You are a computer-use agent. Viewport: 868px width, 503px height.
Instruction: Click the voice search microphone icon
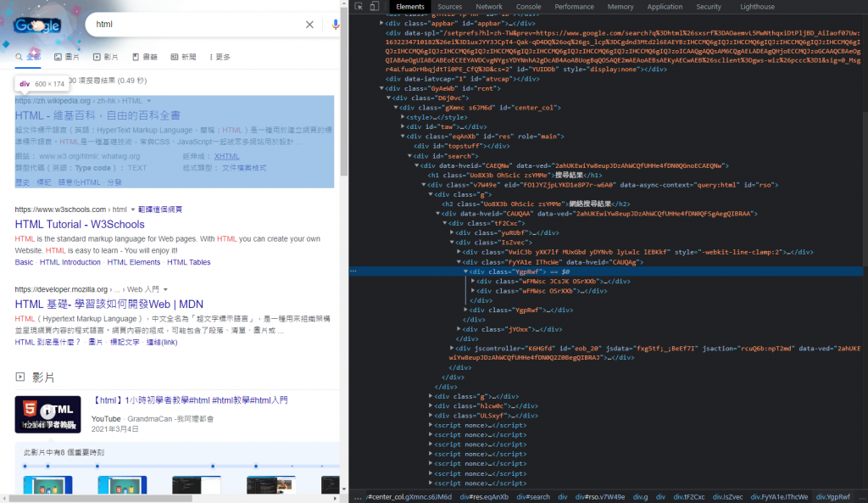(x=335, y=25)
